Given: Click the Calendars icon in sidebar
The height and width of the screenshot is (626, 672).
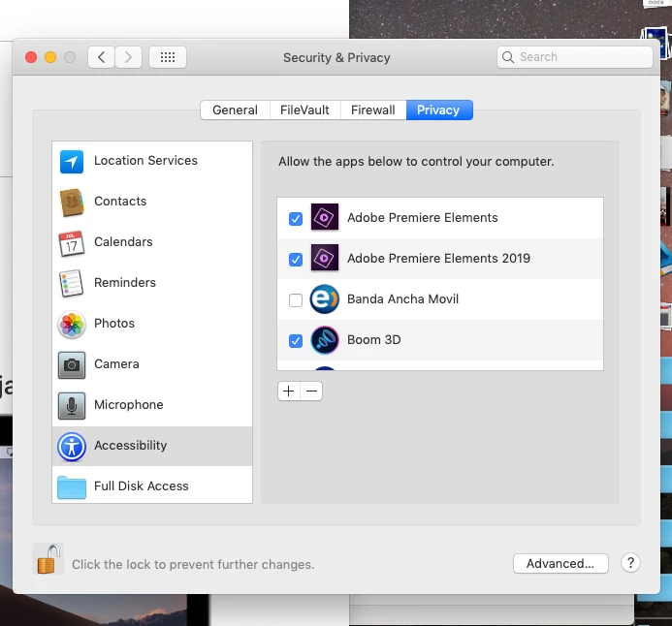Looking at the screenshot, I should [x=72, y=243].
